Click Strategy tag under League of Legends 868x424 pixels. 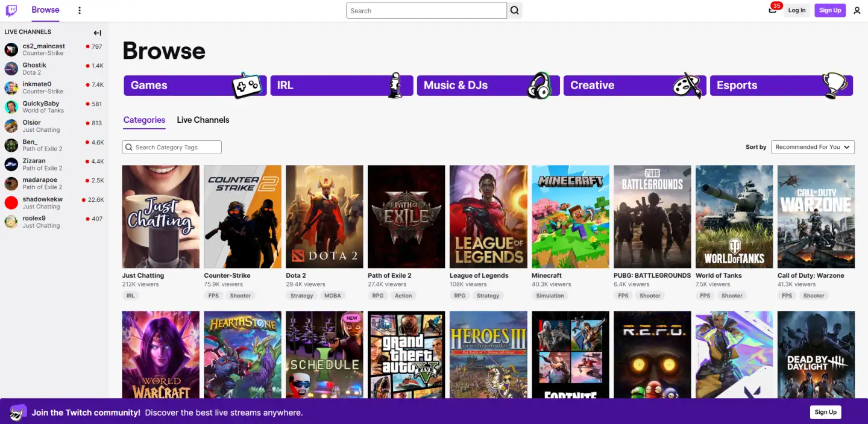[x=488, y=296]
